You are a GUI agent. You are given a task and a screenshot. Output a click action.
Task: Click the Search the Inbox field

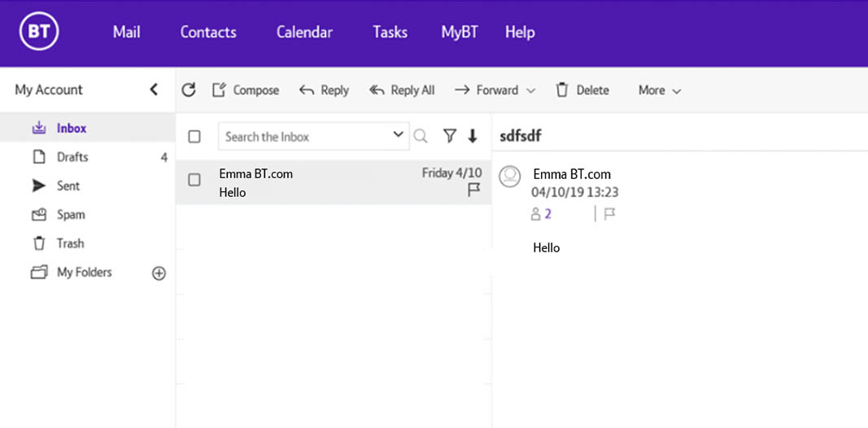click(x=305, y=137)
